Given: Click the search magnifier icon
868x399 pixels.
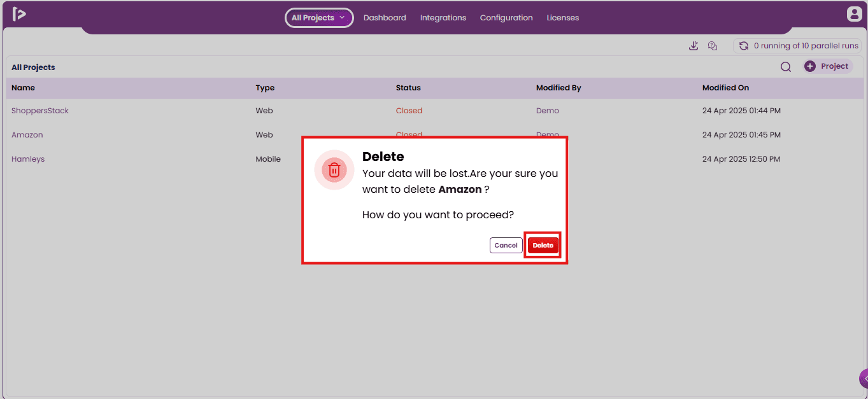Looking at the screenshot, I should click(786, 67).
